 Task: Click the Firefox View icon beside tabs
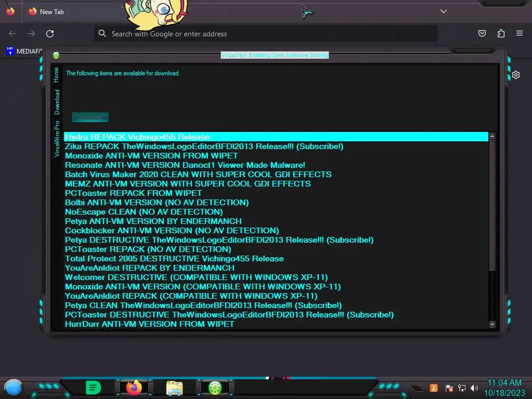pos(10,11)
